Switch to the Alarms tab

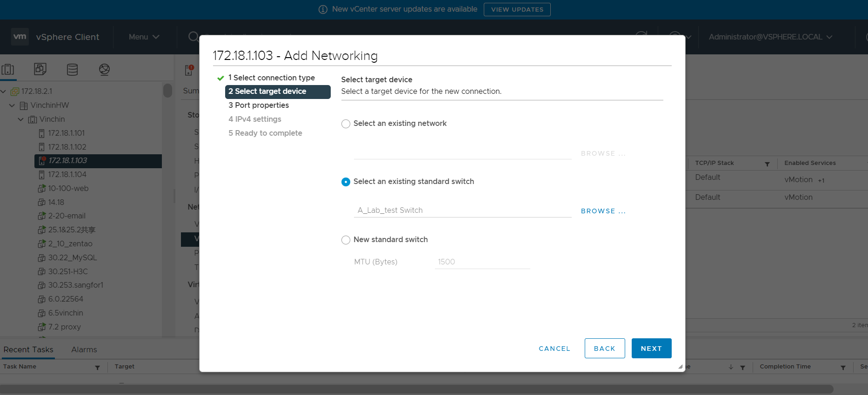[84, 349]
